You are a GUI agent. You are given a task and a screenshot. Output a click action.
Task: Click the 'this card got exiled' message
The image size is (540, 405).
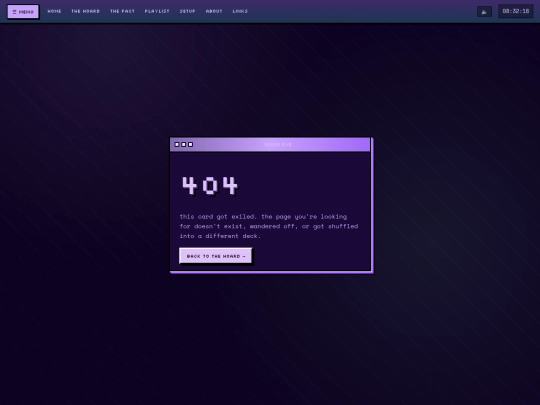tap(269, 226)
